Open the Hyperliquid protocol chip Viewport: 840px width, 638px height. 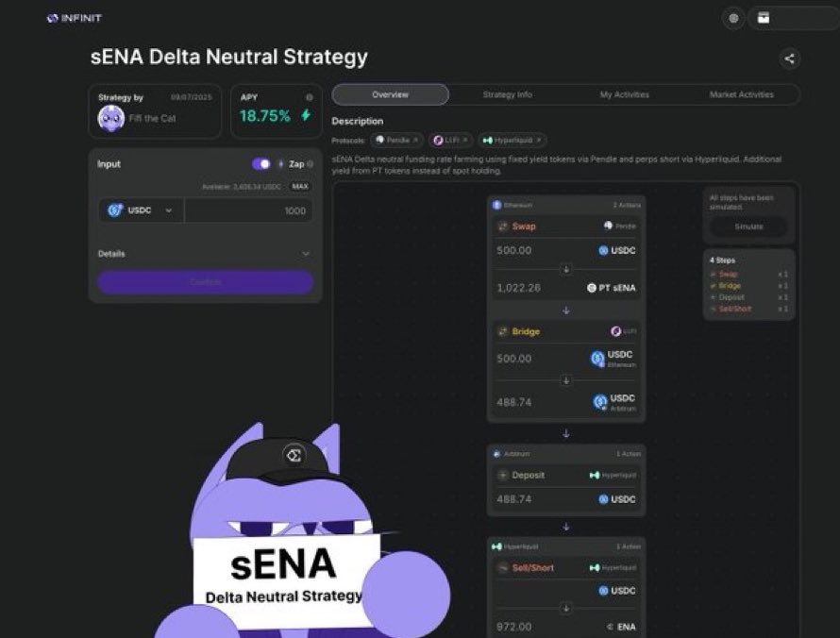point(512,141)
